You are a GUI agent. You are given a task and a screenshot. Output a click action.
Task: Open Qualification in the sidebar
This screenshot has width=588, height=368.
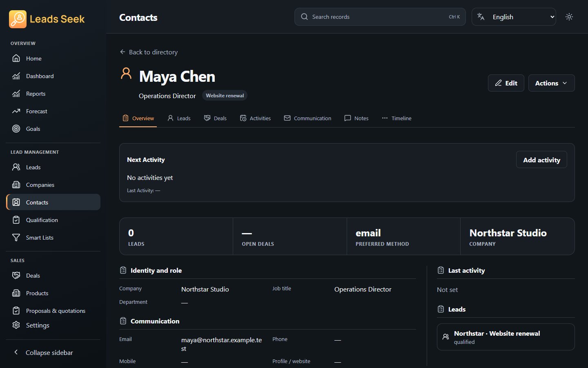pos(53,220)
